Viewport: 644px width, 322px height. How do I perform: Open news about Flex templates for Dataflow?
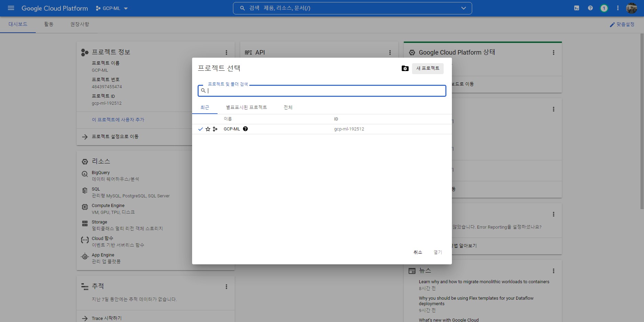point(476,301)
